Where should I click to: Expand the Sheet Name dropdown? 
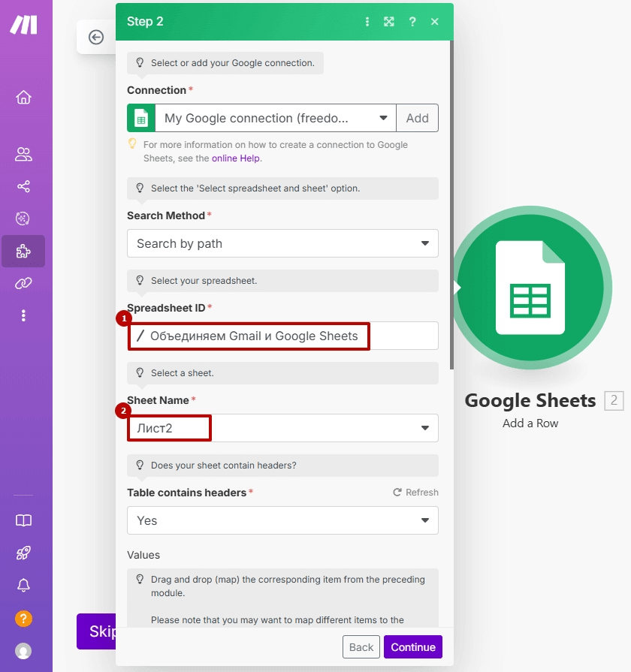[282, 428]
